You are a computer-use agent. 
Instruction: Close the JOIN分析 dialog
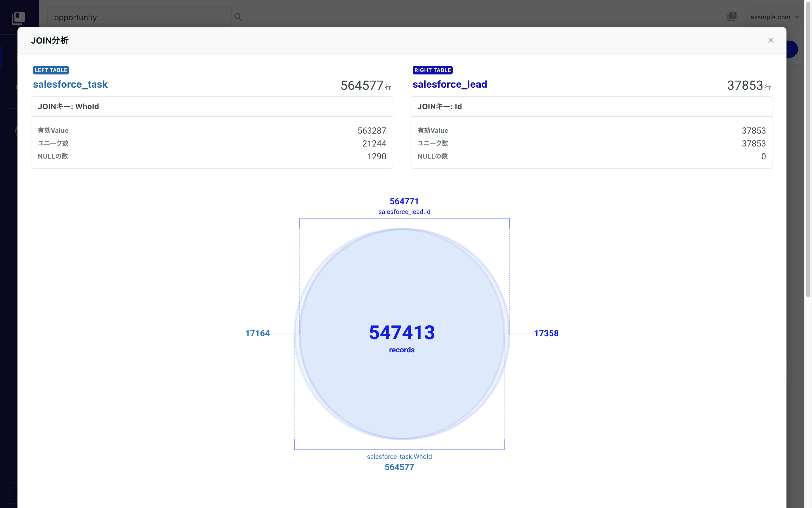tap(771, 40)
